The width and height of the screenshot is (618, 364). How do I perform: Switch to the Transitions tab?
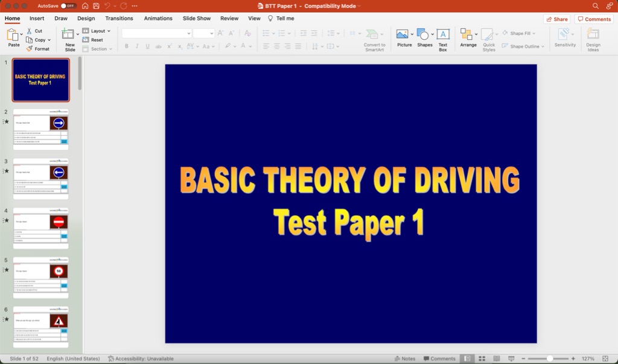point(119,18)
